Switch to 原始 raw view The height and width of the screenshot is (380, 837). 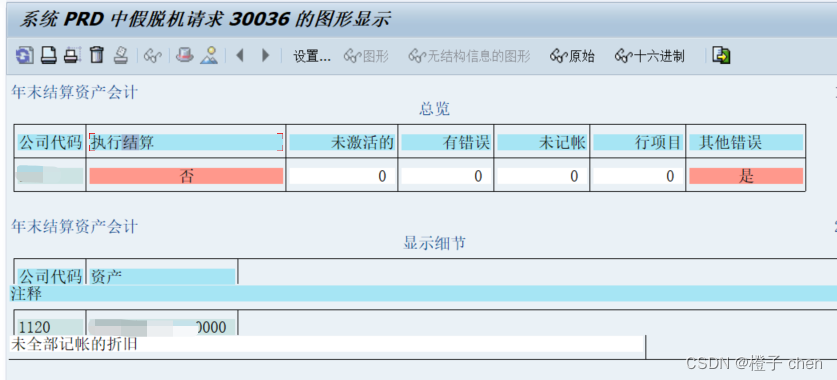click(572, 56)
